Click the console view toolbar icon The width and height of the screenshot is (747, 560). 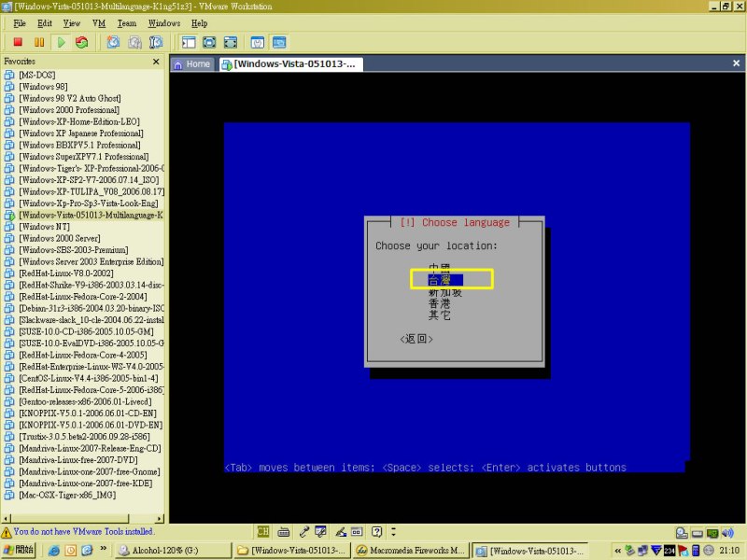(x=279, y=42)
